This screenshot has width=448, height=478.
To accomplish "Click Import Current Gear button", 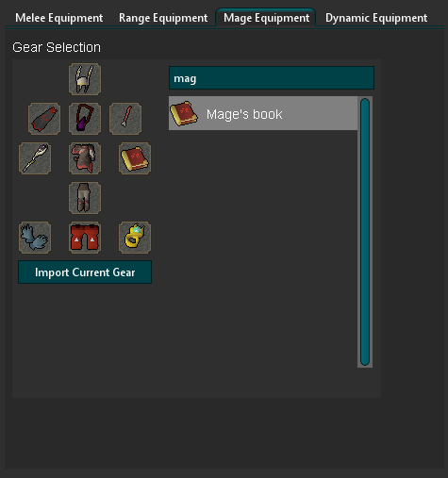I will pyautogui.click(x=85, y=272).
